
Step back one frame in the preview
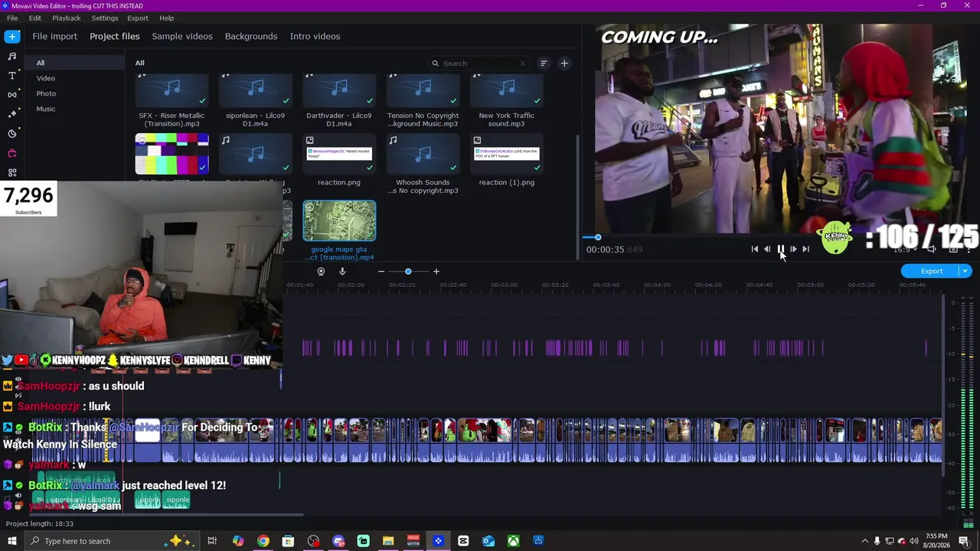[x=767, y=249]
